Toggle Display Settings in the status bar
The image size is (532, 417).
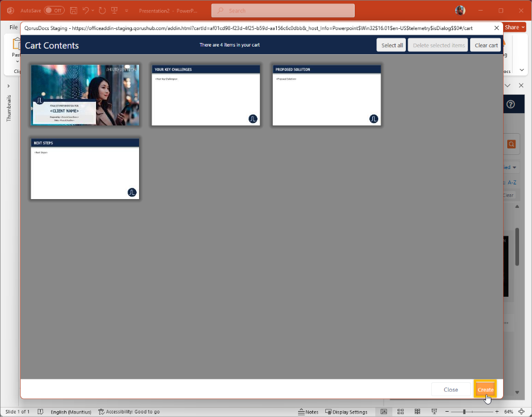346,412
